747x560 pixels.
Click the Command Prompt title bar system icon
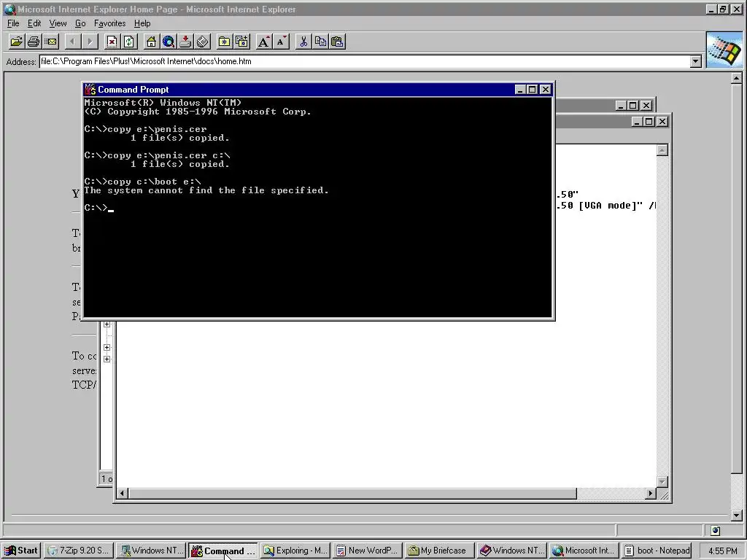(90, 90)
